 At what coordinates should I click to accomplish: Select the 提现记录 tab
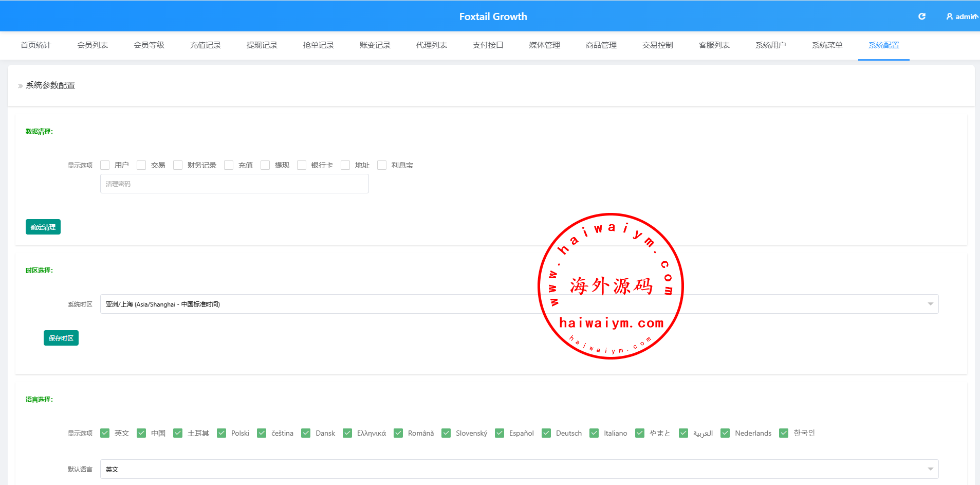coord(262,45)
